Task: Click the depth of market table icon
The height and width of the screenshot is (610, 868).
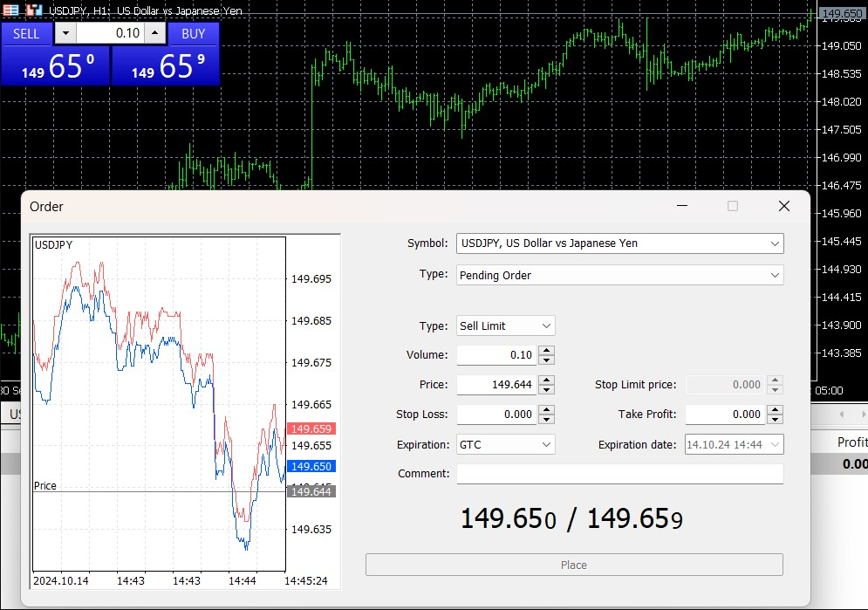Action: coord(10,10)
